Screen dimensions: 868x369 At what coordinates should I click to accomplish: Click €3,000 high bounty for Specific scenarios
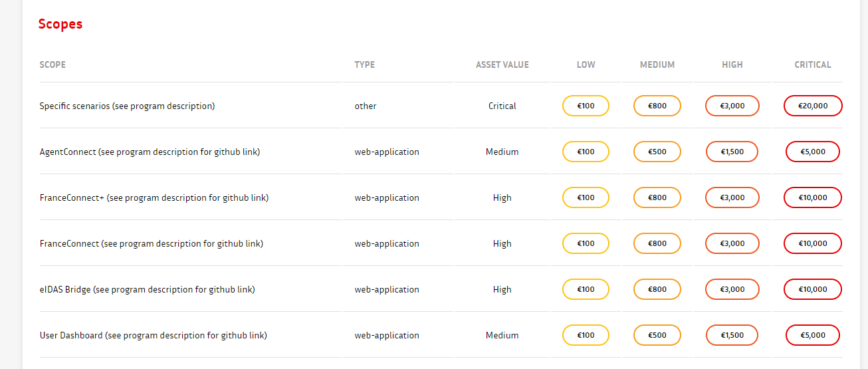tap(732, 106)
